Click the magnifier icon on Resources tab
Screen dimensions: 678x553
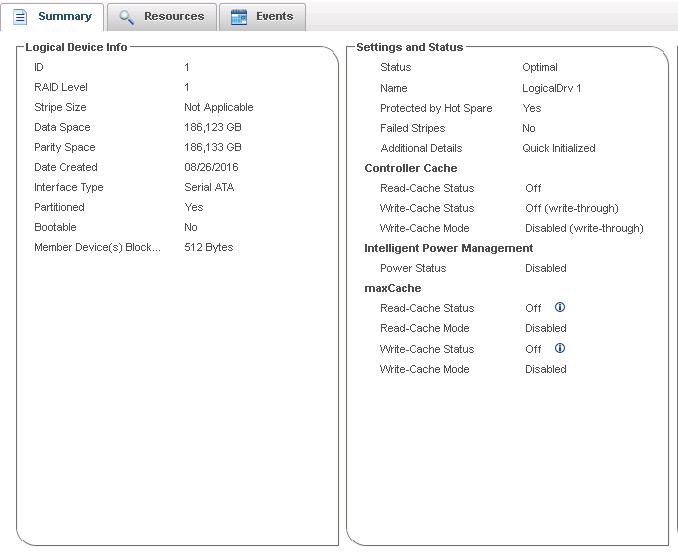(x=127, y=17)
